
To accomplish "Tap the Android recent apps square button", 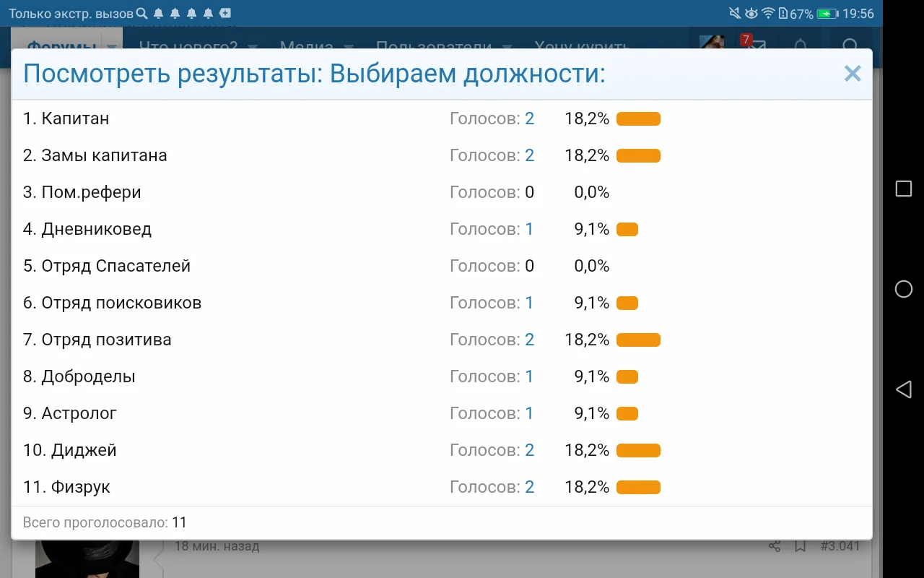I will (903, 189).
